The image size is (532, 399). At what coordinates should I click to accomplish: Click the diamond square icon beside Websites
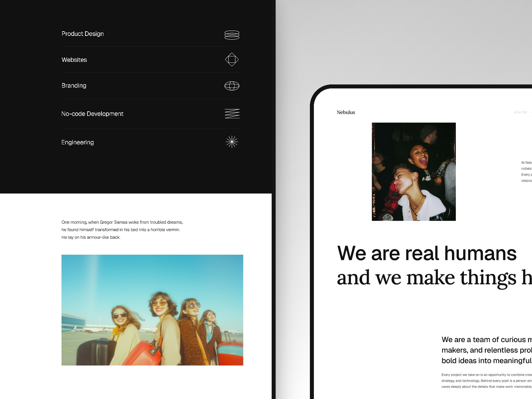coord(232,60)
